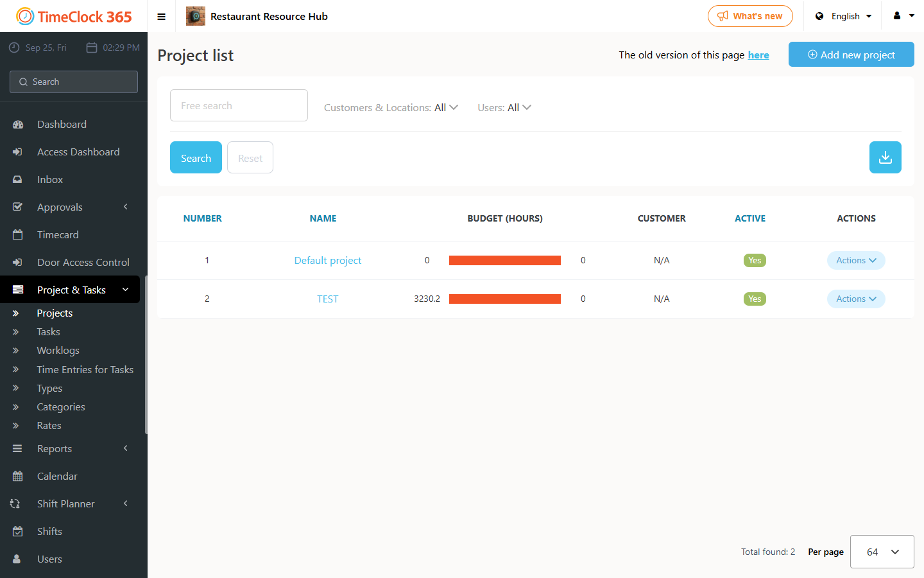This screenshot has height=578, width=924.
Task: Click the Default project budget bar
Action: pyautogui.click(x=505, y=260)
